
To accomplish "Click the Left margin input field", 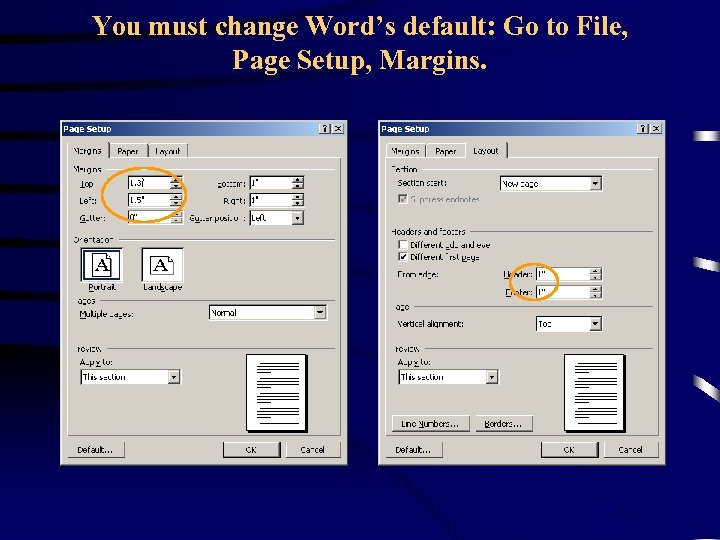I will pos(149,200).
